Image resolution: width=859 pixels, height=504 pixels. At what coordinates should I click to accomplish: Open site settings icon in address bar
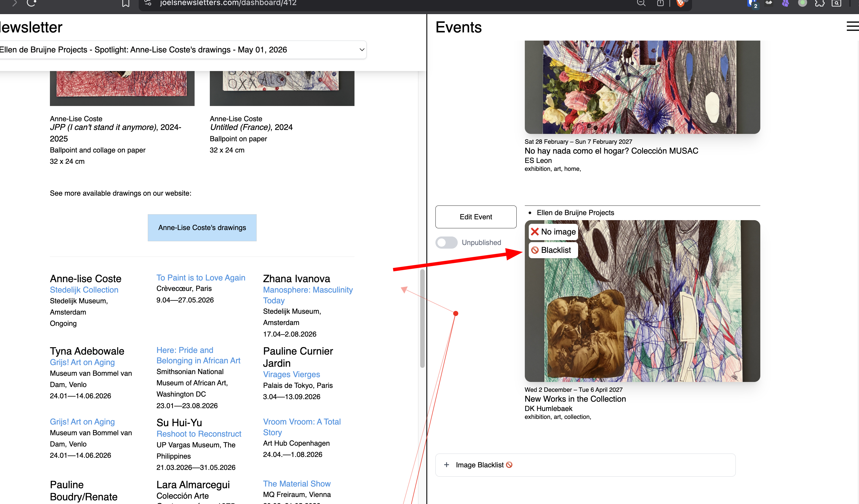tap(147, 3)
